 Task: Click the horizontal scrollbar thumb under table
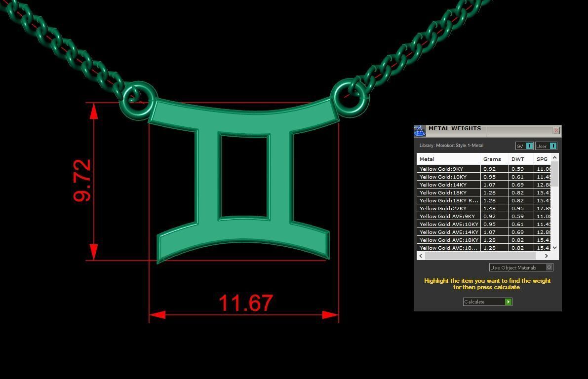click(x=480, y=256)
